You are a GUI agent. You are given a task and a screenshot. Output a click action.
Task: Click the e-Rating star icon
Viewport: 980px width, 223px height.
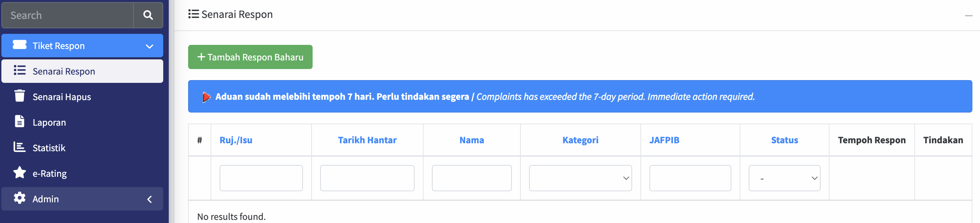pos(19,173)
